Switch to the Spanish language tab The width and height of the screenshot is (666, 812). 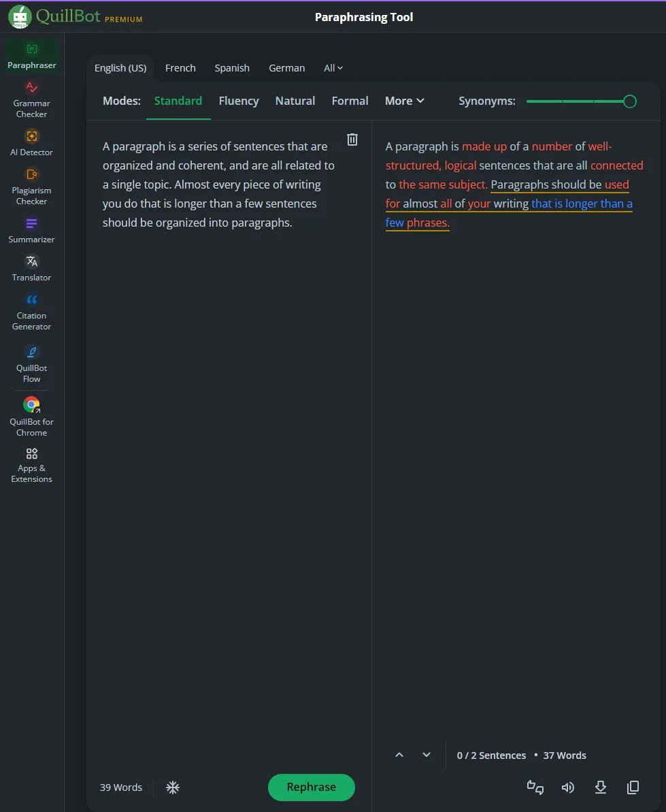232,68
